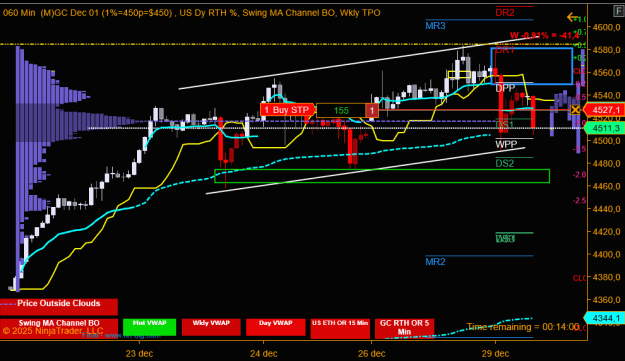Image resolution: width=625 pixels, height=361 pixels.
Task: Click the 4580,0 price axis label
Action: [x=606, y=50]
